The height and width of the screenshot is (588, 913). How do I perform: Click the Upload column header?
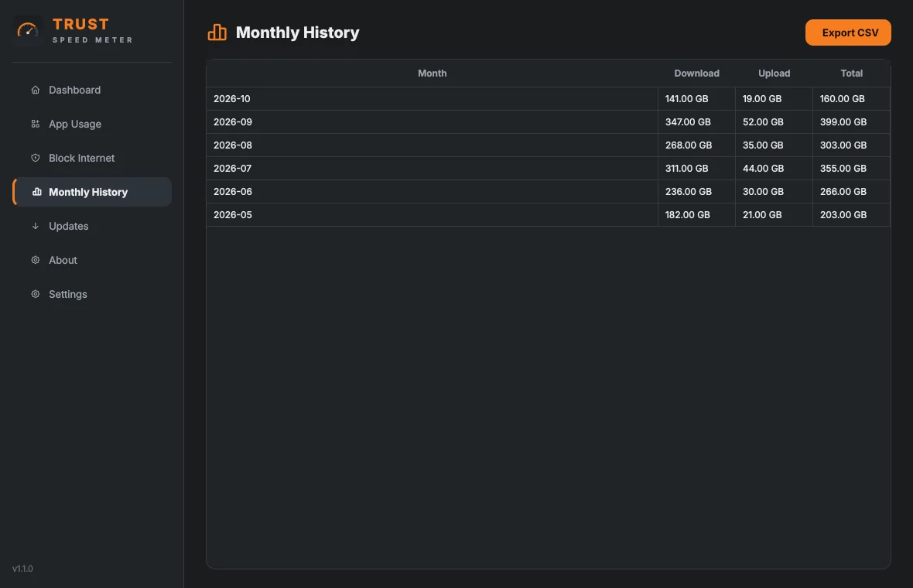[774, 73]
